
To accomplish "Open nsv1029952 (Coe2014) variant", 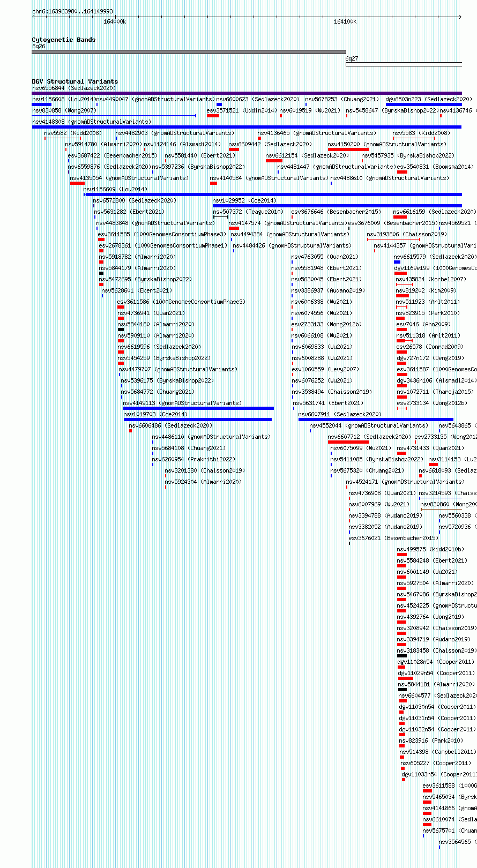I will pyautogui.click(x=245, y=200).
